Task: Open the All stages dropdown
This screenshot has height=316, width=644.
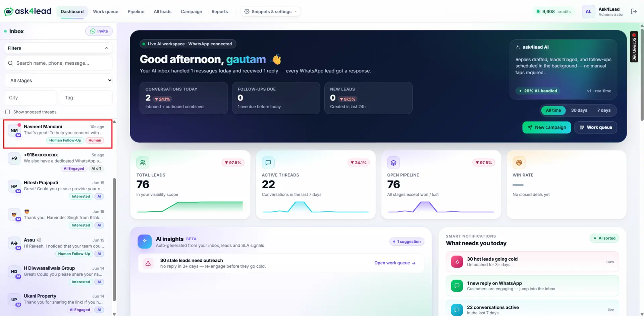Action: click(58, 80)
